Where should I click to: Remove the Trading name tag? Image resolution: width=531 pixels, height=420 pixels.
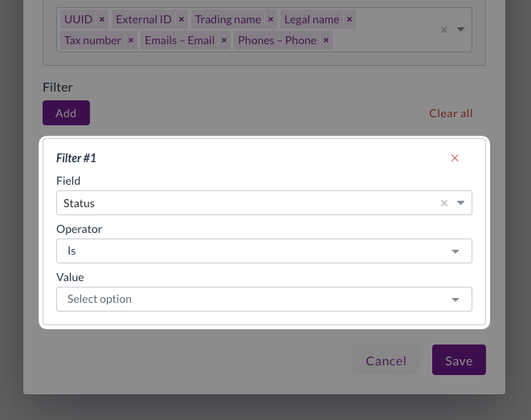click(271, 19)
